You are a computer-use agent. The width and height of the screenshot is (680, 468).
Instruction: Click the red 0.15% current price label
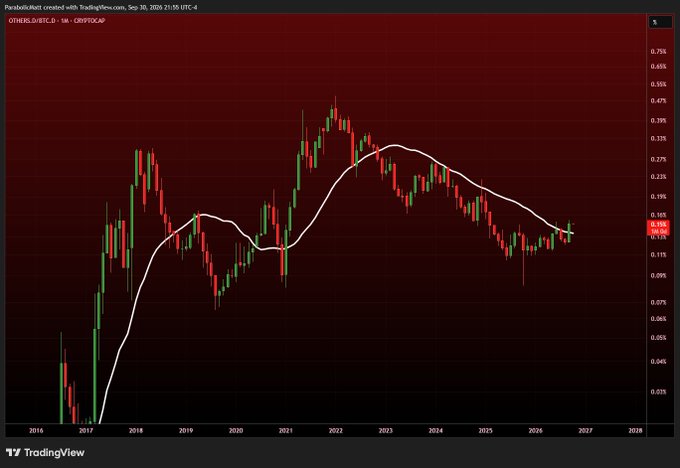coord(658,224)
